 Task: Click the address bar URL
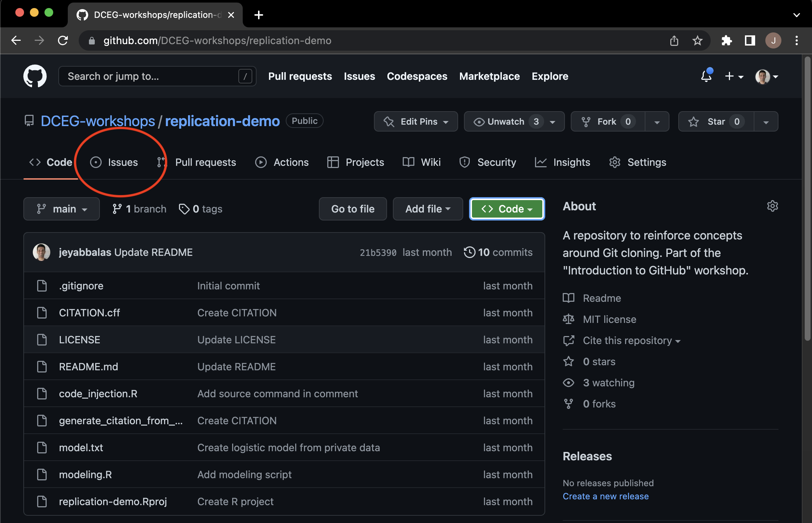pos(217,40)
